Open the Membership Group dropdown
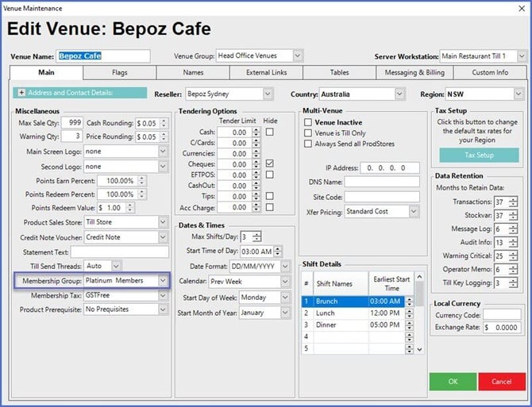This screenshot has height=407, width=532. coord(163,281)
